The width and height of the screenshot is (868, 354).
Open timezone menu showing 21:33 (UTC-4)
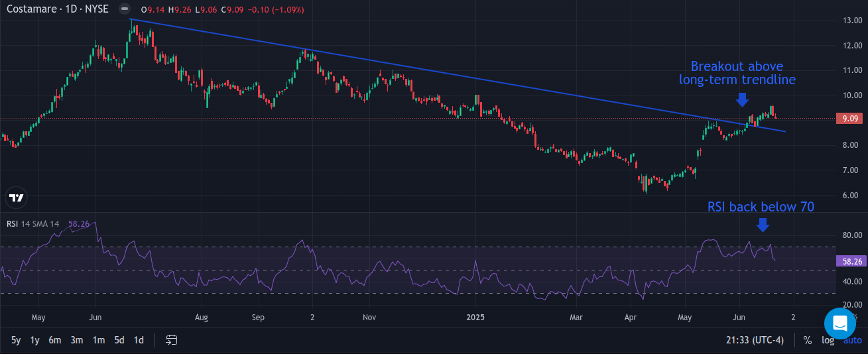(x=756, y=340)
